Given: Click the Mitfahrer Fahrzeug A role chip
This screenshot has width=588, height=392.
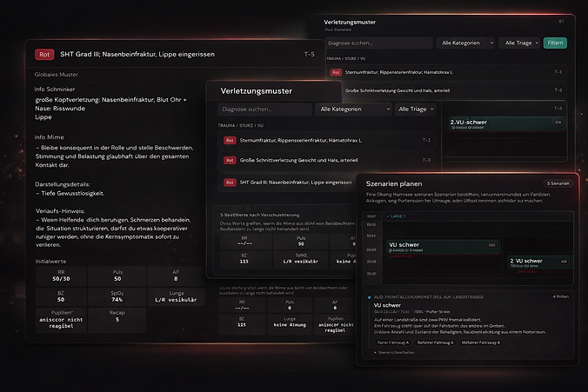Looking at the screenshot, I should click(481, 342).
